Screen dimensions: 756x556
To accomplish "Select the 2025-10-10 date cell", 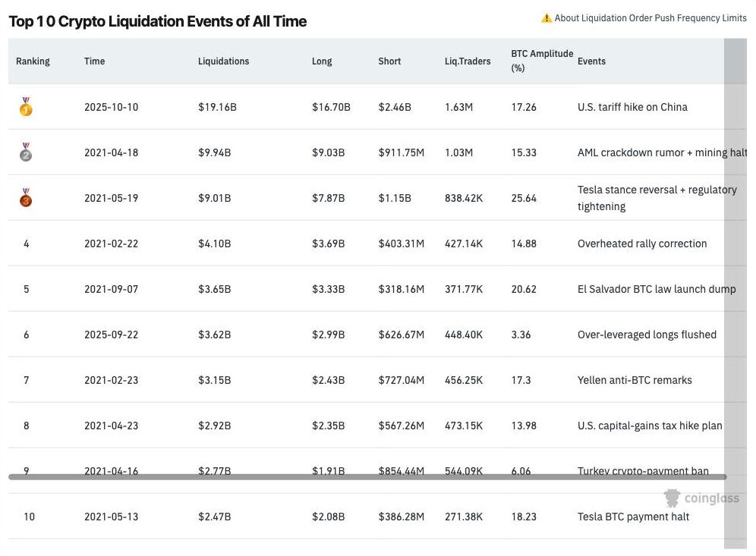I will [111, 107].
